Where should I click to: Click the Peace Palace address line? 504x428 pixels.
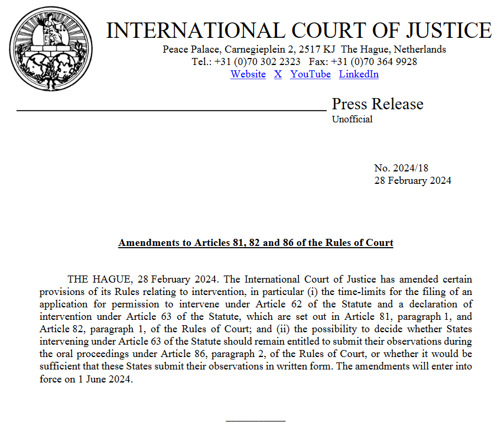pos(304,49)
